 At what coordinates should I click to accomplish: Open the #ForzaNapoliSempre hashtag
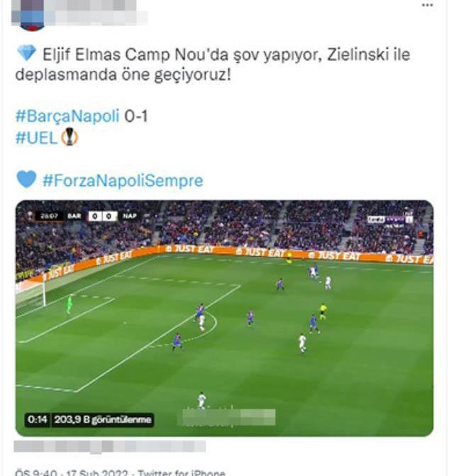pos(123,181)
